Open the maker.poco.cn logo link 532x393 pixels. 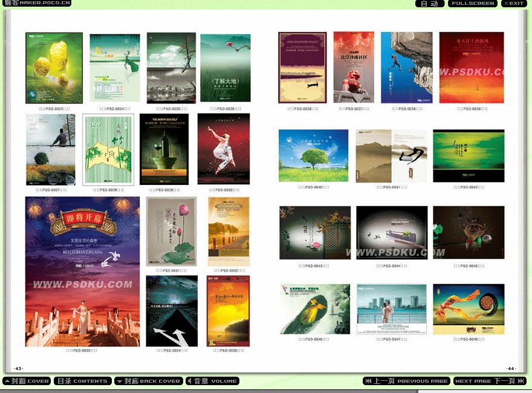tap(36, 4)
